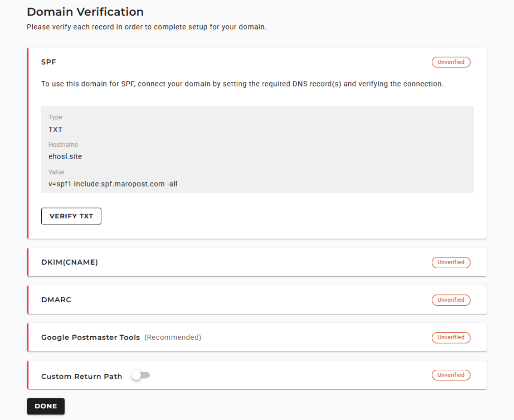Click the Custom Return Path Unverified badge

451,375
